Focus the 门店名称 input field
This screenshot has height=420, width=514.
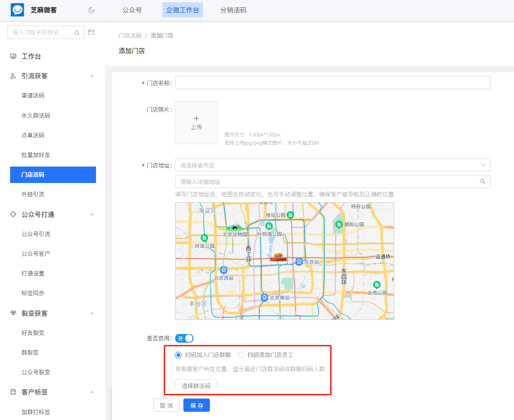(333, 83)
